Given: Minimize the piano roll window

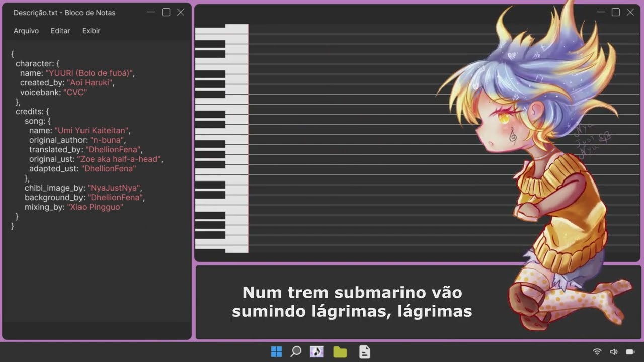Looking at the screenshot, I should [601, 12].
